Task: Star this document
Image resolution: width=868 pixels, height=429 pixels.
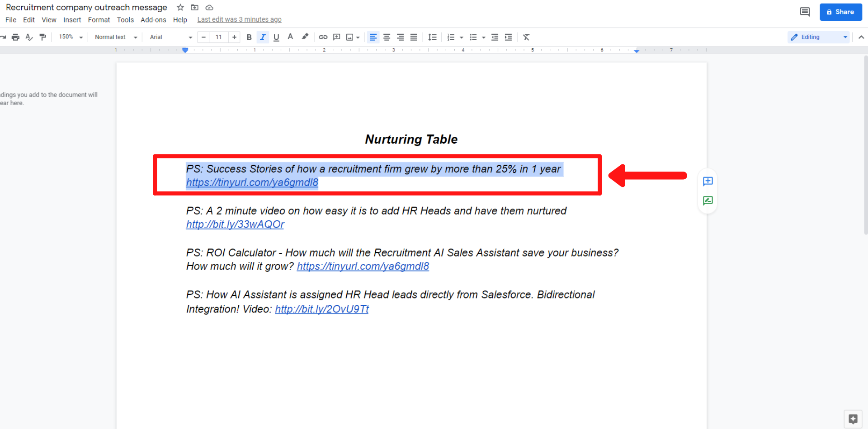Action: point(180,7)
